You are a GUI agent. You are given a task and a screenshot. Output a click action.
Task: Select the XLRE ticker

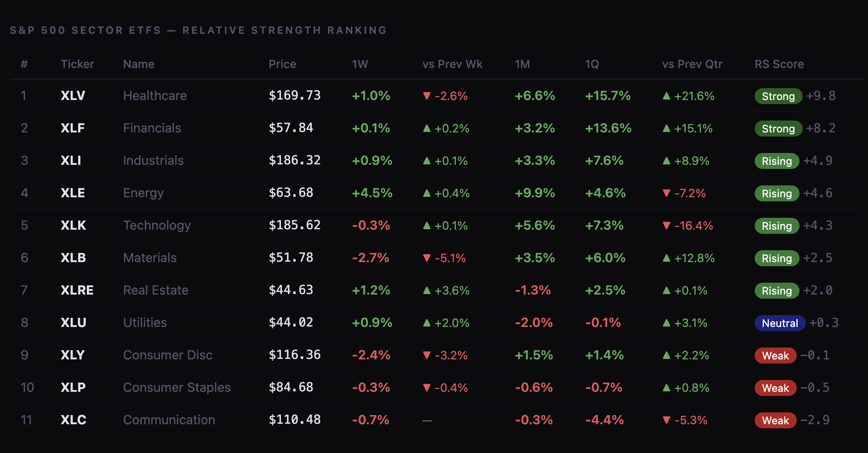(77, 290)
